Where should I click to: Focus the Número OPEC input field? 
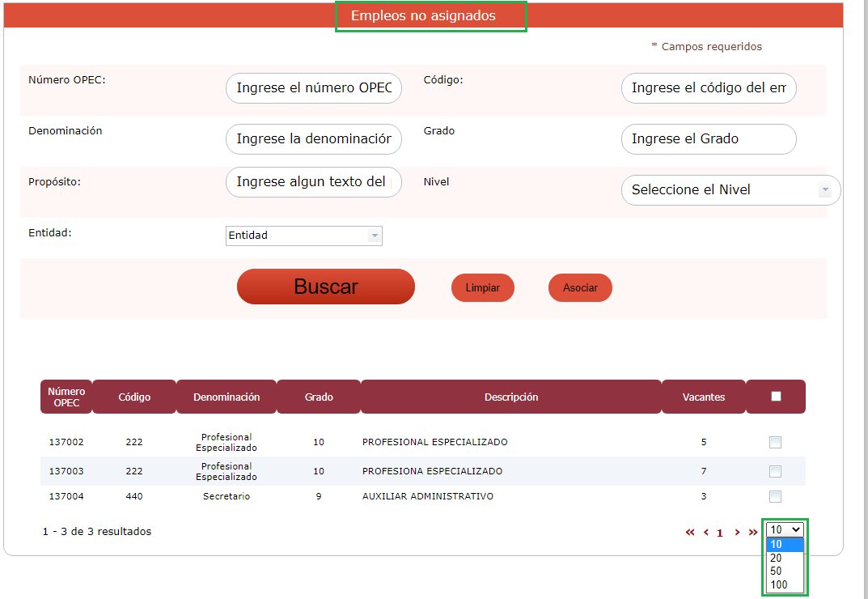click(313, 88)
